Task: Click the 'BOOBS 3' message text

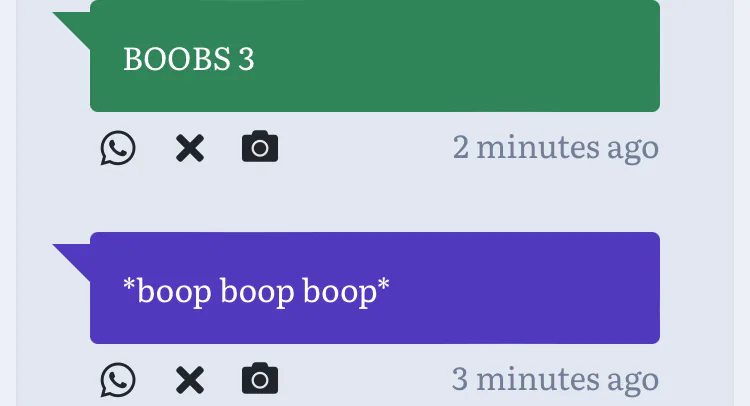Action: tap(188, 59)
